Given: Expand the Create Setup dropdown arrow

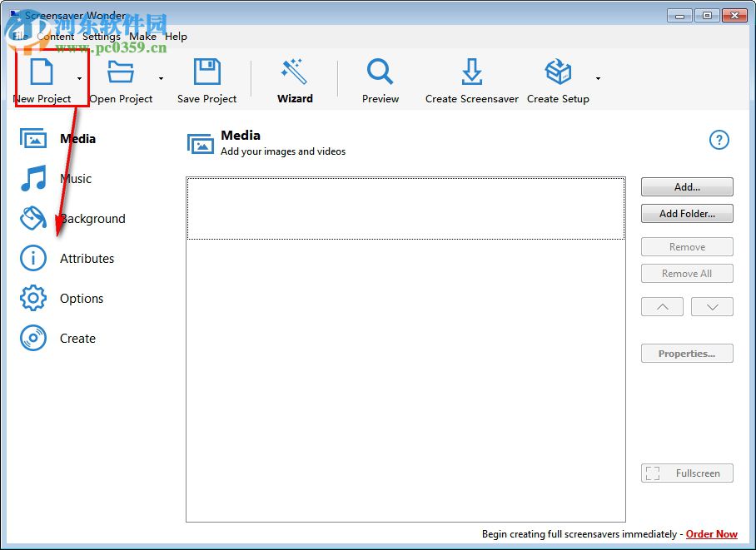Looking at the screenshot, I should click(x=597, y=77).
